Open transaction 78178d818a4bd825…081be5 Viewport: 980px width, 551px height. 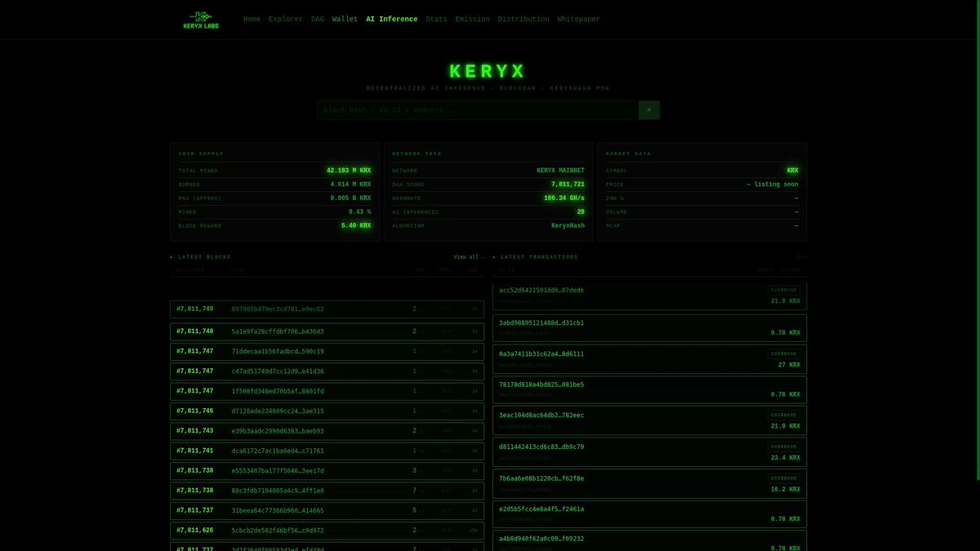tap(541, 384)
